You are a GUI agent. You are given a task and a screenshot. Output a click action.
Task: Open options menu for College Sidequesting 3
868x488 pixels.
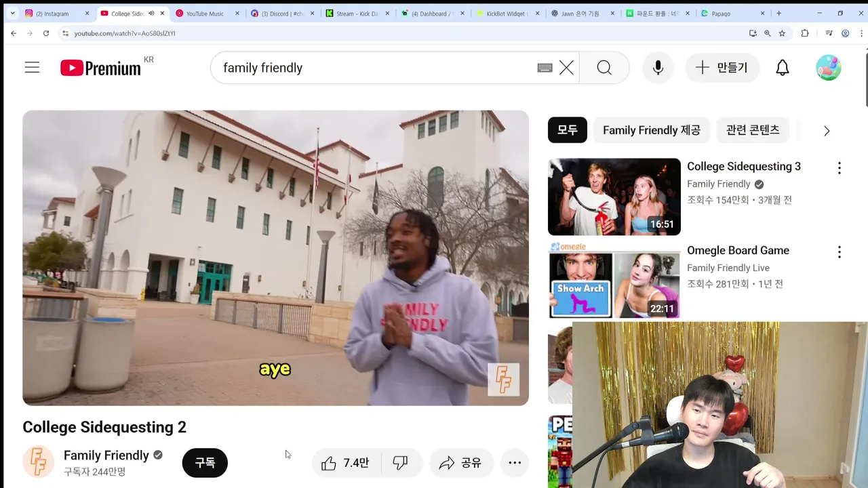tap(840, 168)
